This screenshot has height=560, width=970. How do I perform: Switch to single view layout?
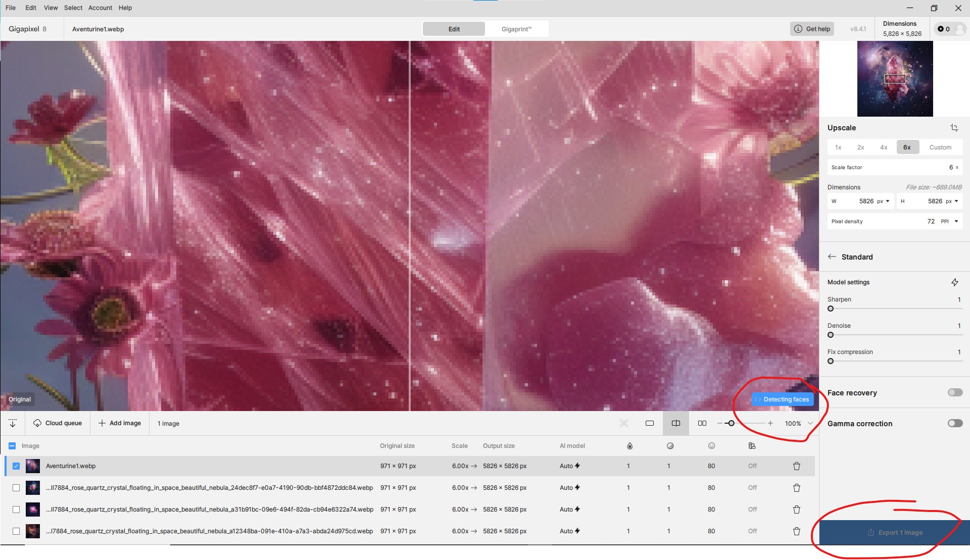coord(650,423)
